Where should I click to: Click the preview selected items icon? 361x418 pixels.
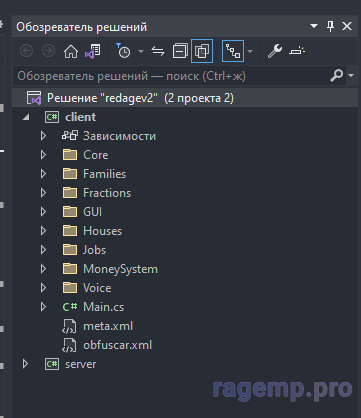[297, 51]
